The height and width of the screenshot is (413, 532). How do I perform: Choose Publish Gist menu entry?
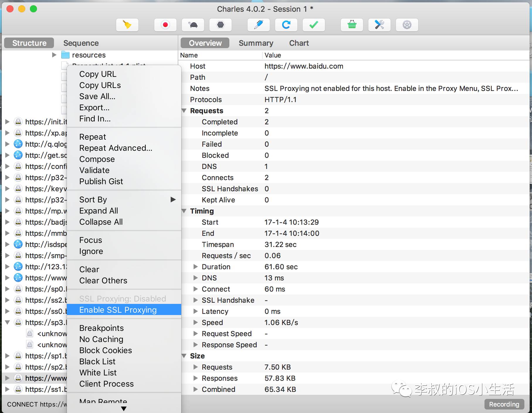pos(124,182)
